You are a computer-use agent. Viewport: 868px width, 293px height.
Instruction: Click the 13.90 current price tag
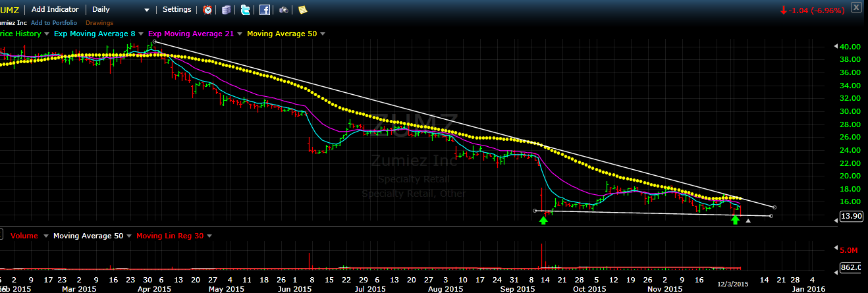(x=852, y=217)
